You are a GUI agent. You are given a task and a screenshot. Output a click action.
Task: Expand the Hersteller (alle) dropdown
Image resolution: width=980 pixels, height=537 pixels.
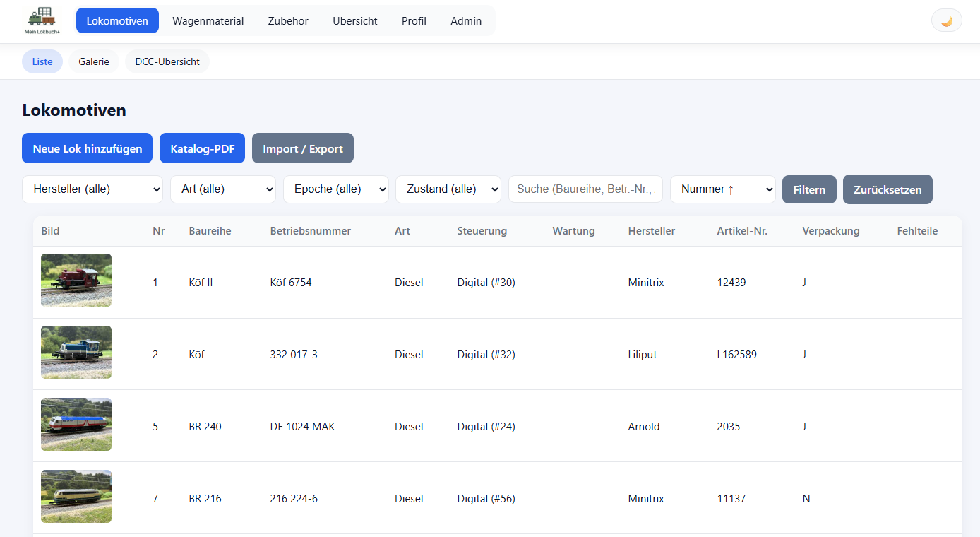point(92,189)
